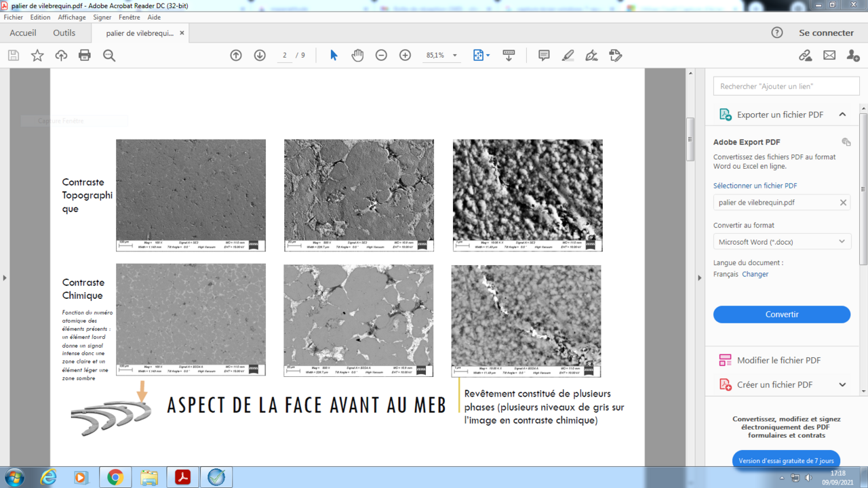
Task: Click the Changer language link
Action: 755,274
